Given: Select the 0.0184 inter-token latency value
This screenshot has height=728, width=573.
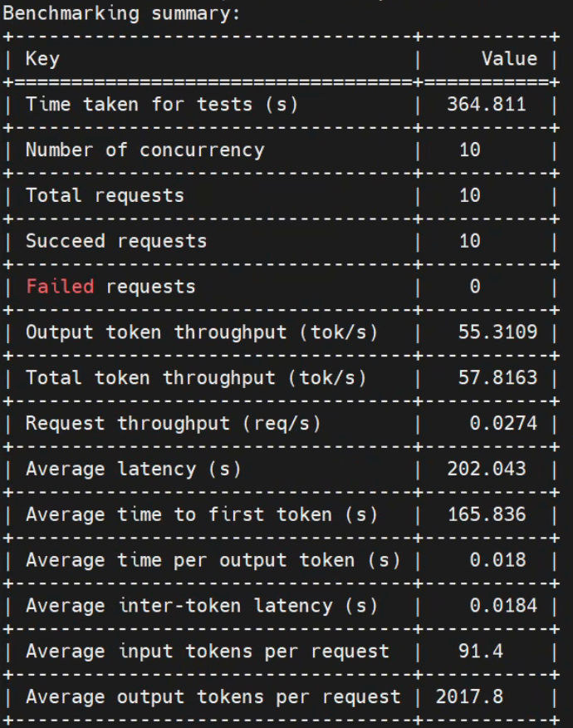Looking at the screenshot, I should [x=503, y=606].
